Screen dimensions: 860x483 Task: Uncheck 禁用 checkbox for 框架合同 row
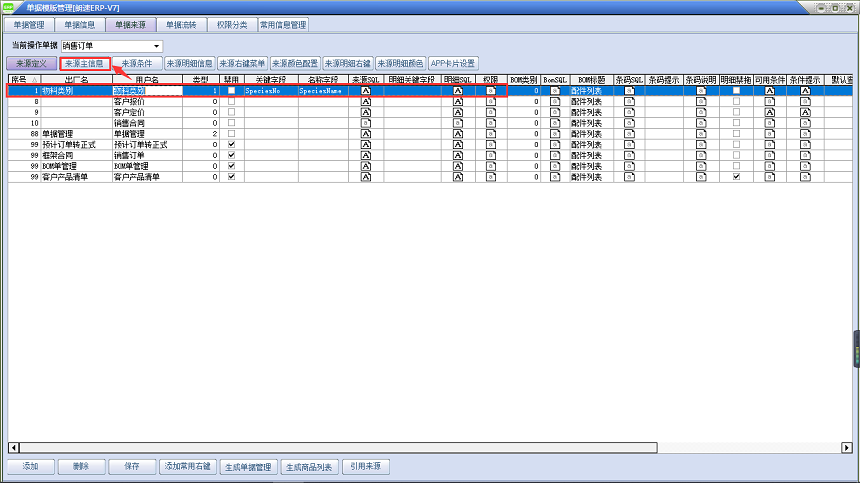coord(232,156)
